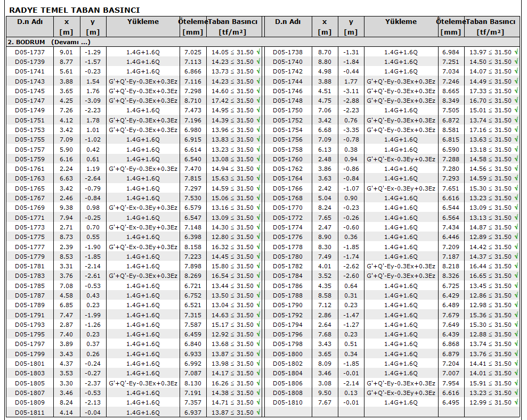Select the '2. BODRUM (Devamı ...)' section row
This screenshot has width=527, height=420.
tap(49, 42)
